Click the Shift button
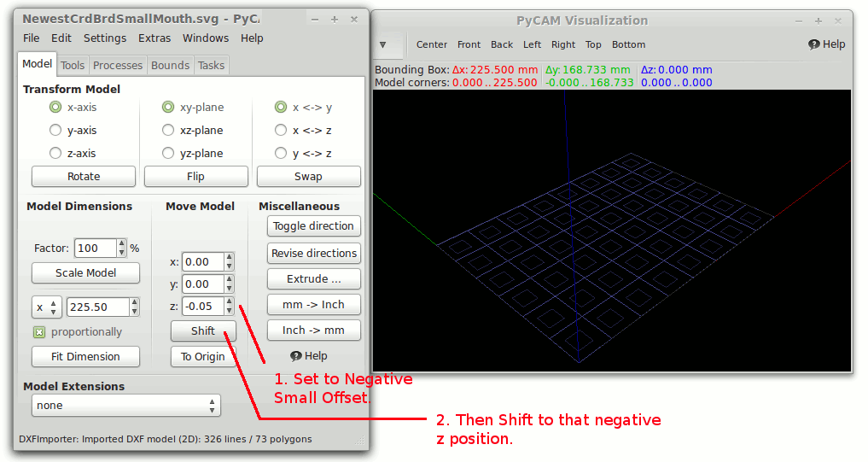The image size is (868, 462). (203, 331)
